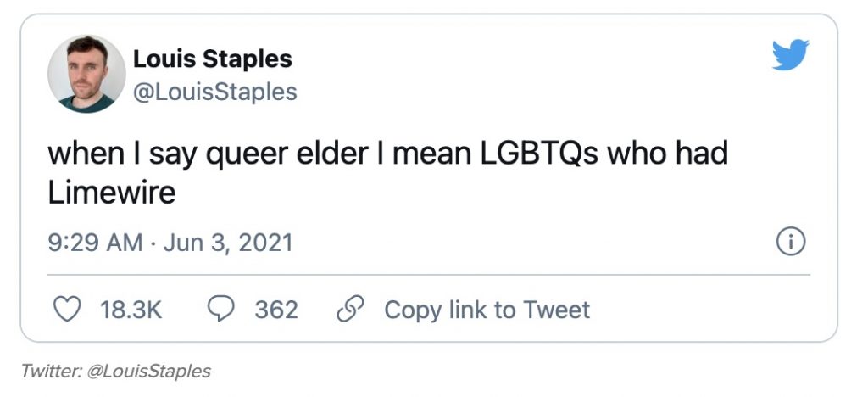Open the info circle icon
Viewport: 868px width, 397px height.
pos(790,243)
